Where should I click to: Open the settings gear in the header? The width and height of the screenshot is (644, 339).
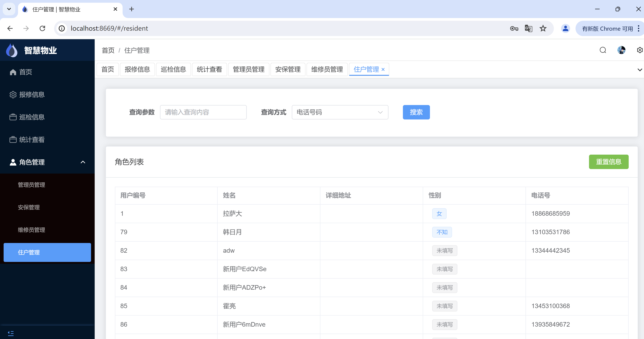(639, 50)
